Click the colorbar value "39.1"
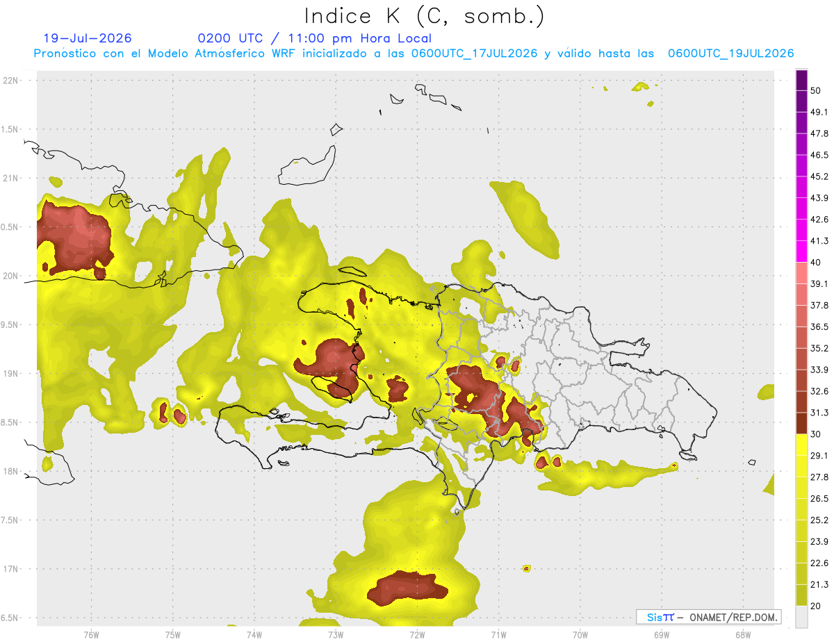The width and height of the screenshot is (834, 644). [819, 283]
